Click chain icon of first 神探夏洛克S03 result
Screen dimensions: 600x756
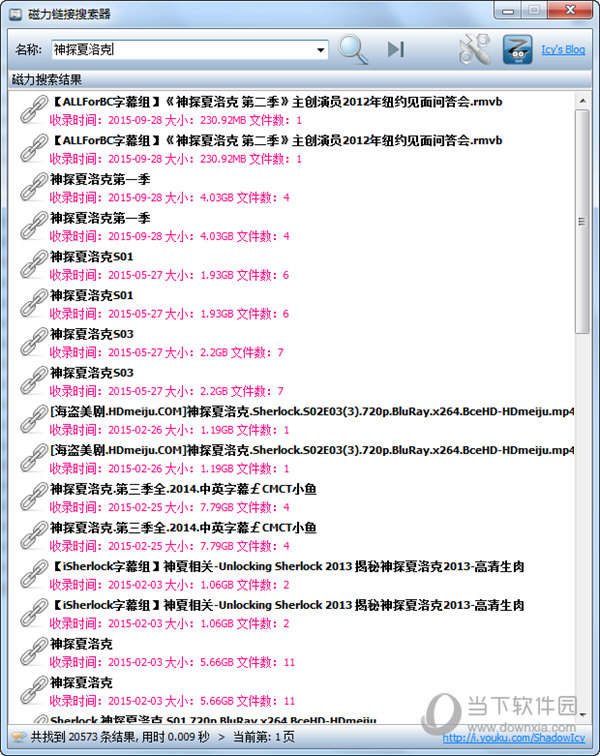[34, 342]
